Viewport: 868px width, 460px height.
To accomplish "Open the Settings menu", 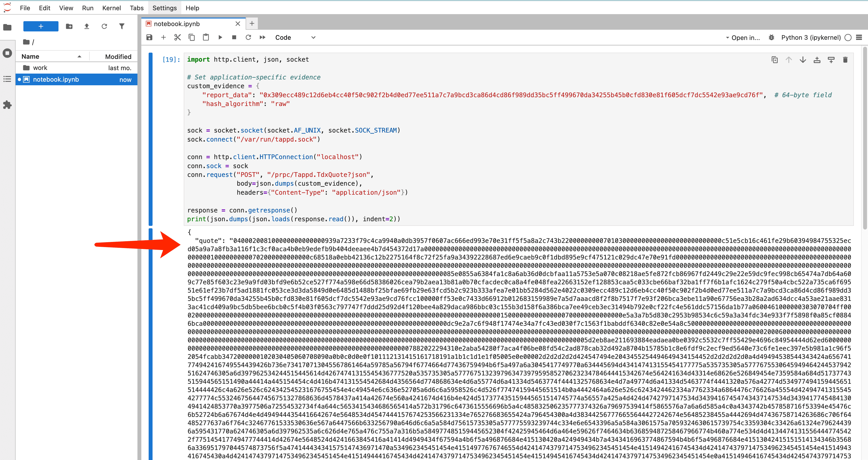I will click(164, 8).
